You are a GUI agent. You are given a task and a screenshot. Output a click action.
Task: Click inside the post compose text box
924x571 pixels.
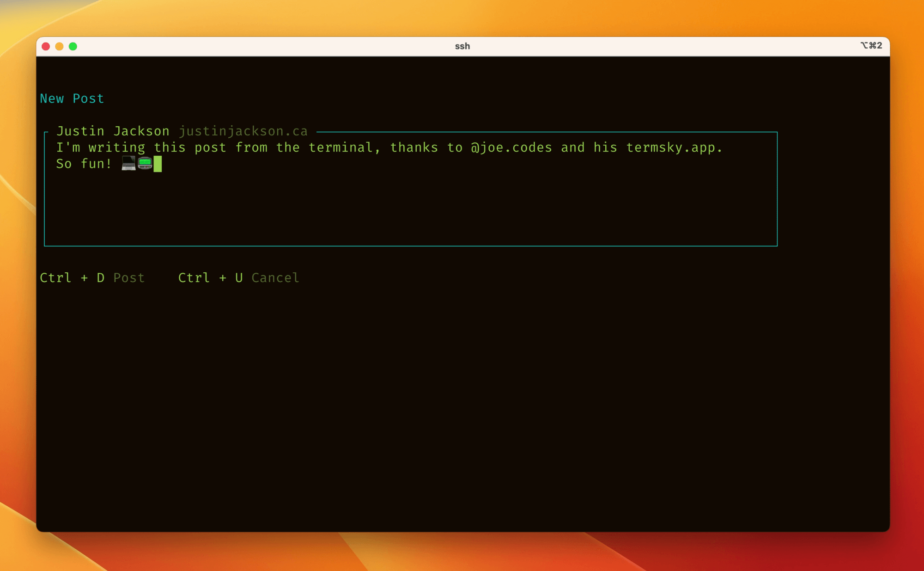point(411,189)
